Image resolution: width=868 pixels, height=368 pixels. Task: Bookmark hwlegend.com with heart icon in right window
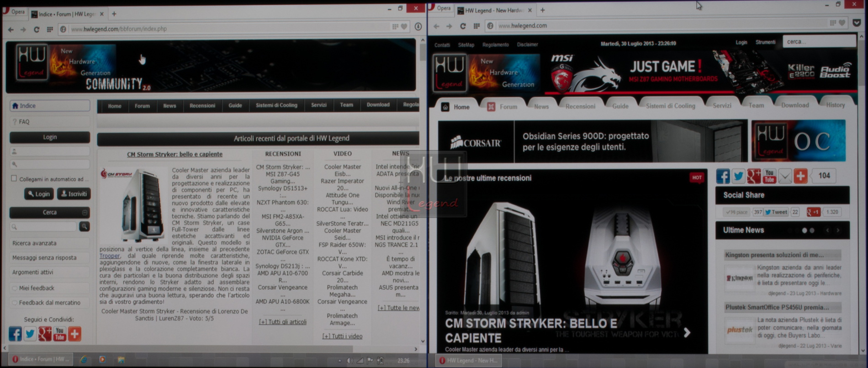tap(842, 23)
